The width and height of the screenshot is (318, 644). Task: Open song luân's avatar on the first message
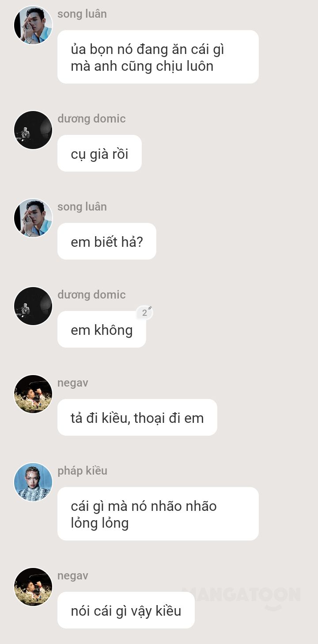tap(33, 25)
